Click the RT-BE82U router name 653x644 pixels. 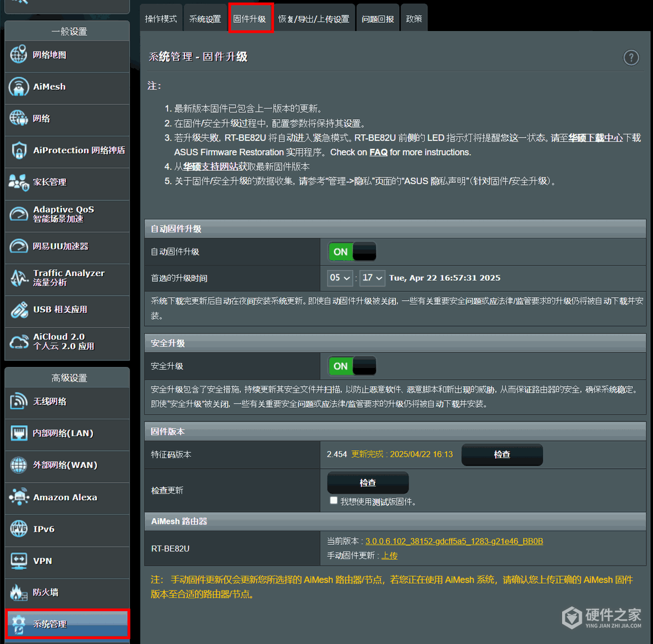[170, 549]
